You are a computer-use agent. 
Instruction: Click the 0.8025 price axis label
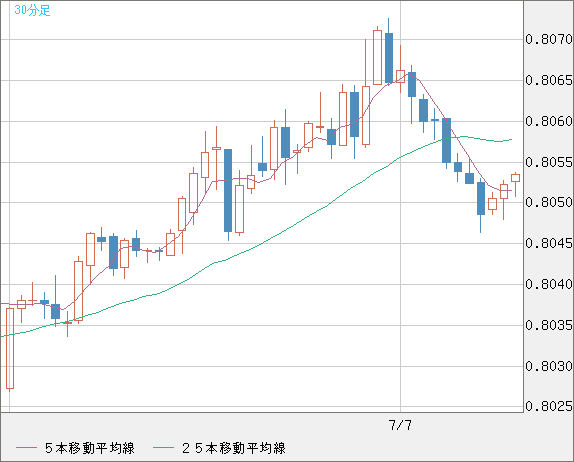click(549, 406)
